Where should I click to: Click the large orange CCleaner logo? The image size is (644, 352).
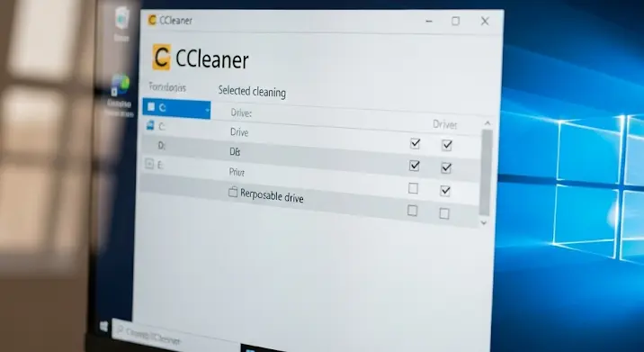tap(161, 57)
